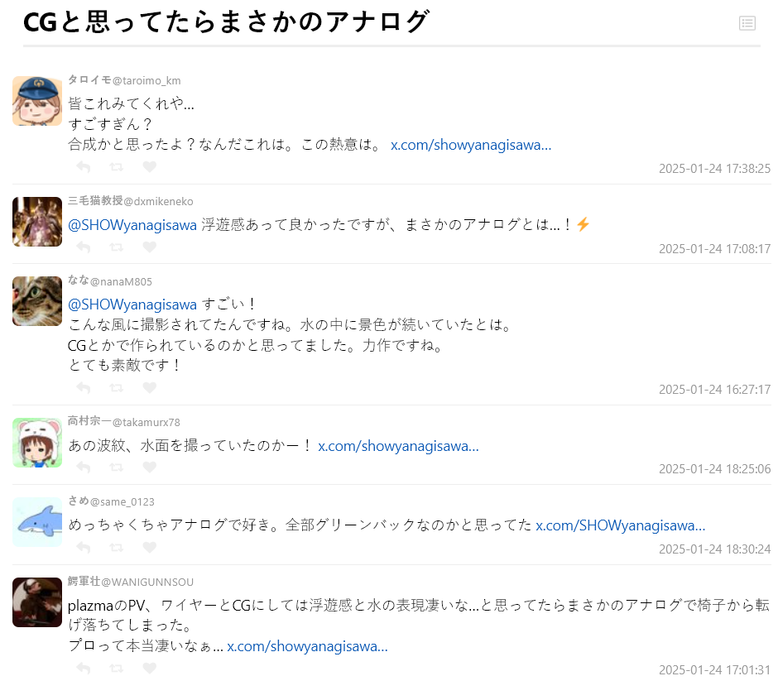Reply to nanaM805's tweet

coord(84,388)
